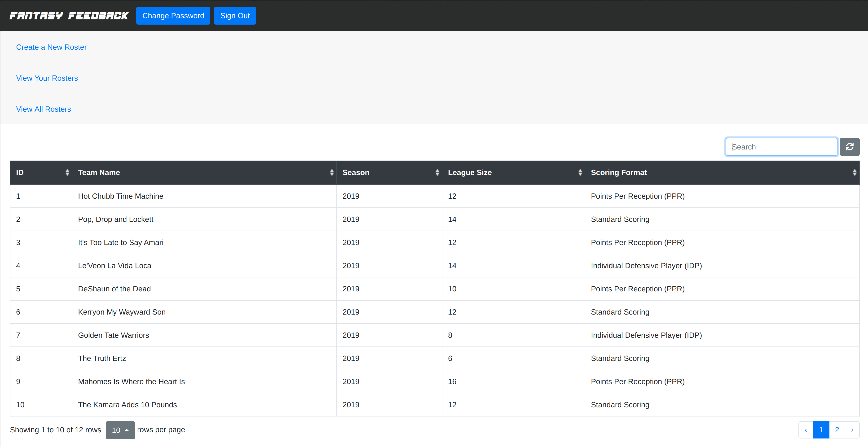Open the 10 rows per page dropdown
The image size is (868, 447).
[120, 430]
